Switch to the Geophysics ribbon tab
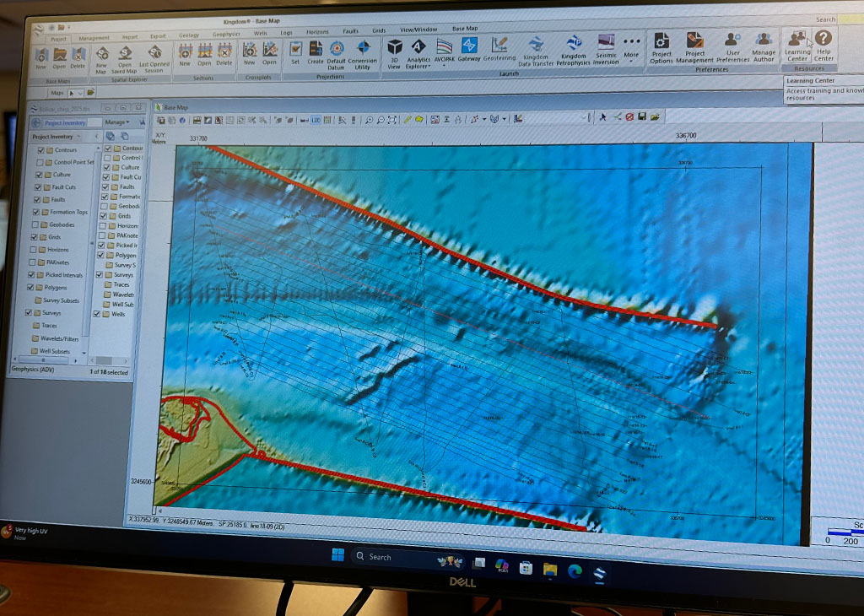The image size is (864, 616). (x=226, y=35)
